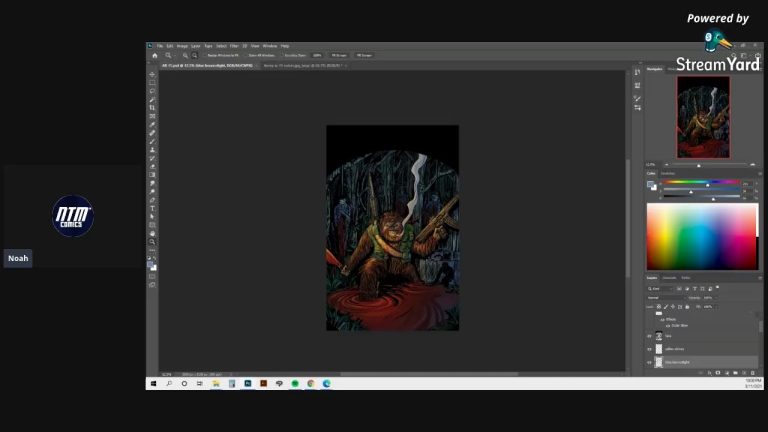Toggle visibility of the top visible layer
Screen dimensions: 768x432
(x=649, y=336)
